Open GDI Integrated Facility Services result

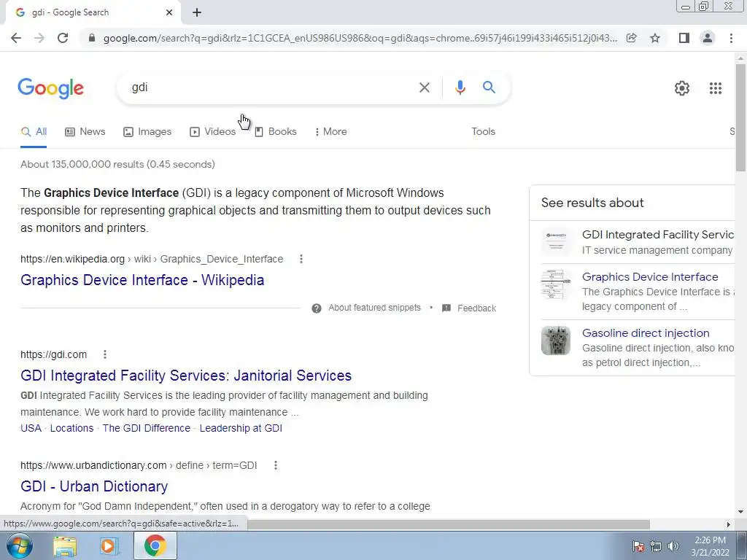click(x=186, y=376)
